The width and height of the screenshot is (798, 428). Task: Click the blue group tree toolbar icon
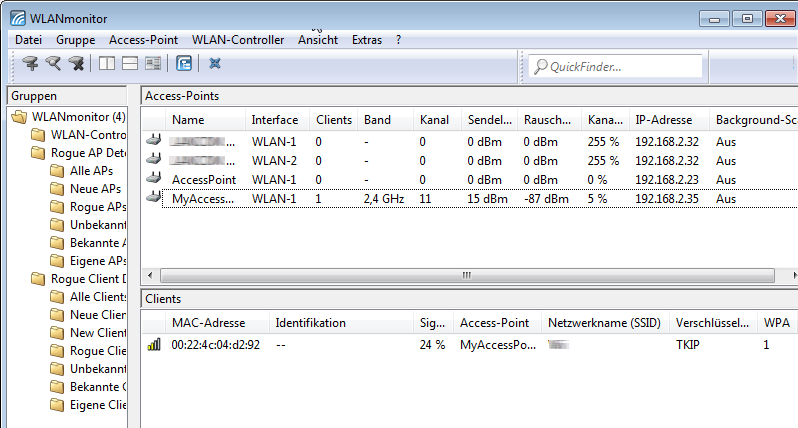[x=184, y=64]
